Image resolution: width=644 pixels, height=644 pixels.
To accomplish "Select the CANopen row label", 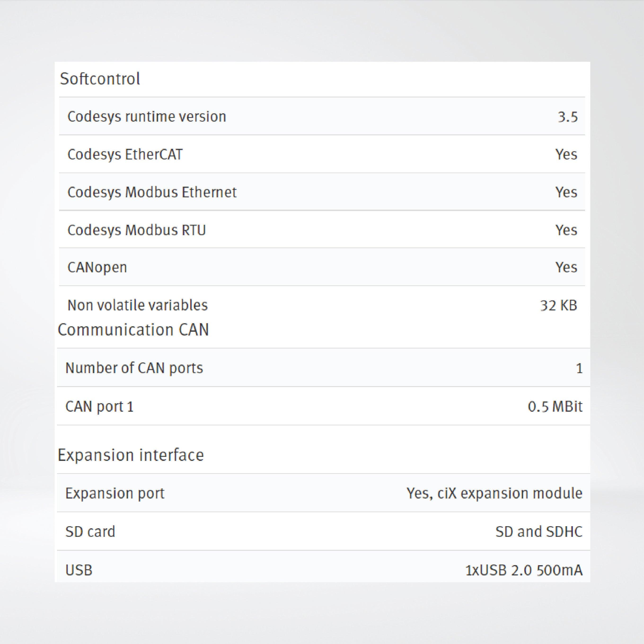I will [97, 267].
